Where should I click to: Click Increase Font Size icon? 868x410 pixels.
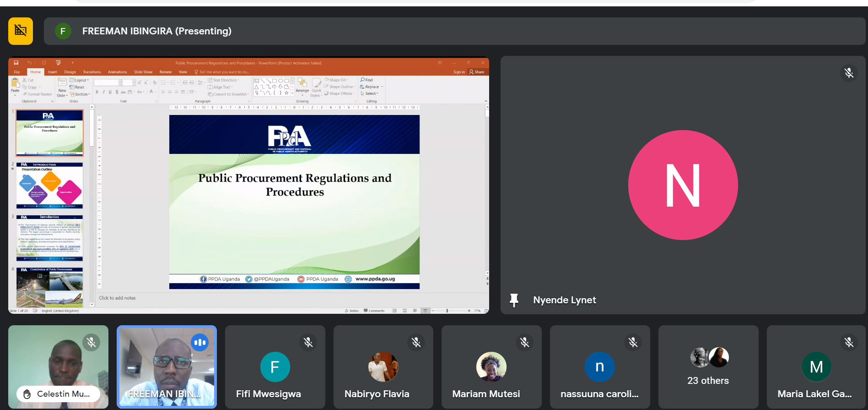tap(140, 82)
